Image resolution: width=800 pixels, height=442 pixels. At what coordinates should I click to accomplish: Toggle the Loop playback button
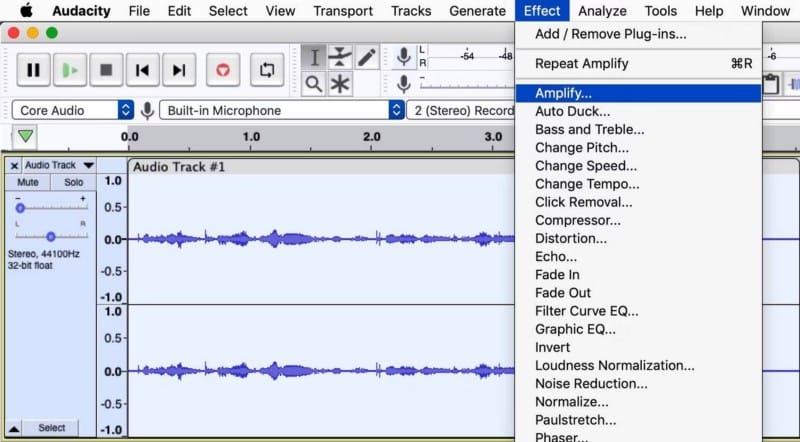pyautogui.click(x=267, y=69)
